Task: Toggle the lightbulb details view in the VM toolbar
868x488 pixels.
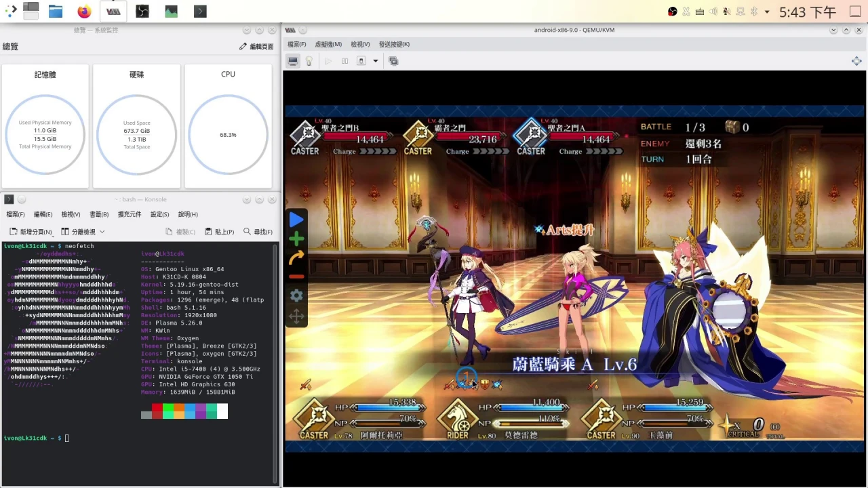Action: pyautogui.click(x=309, y=60)
